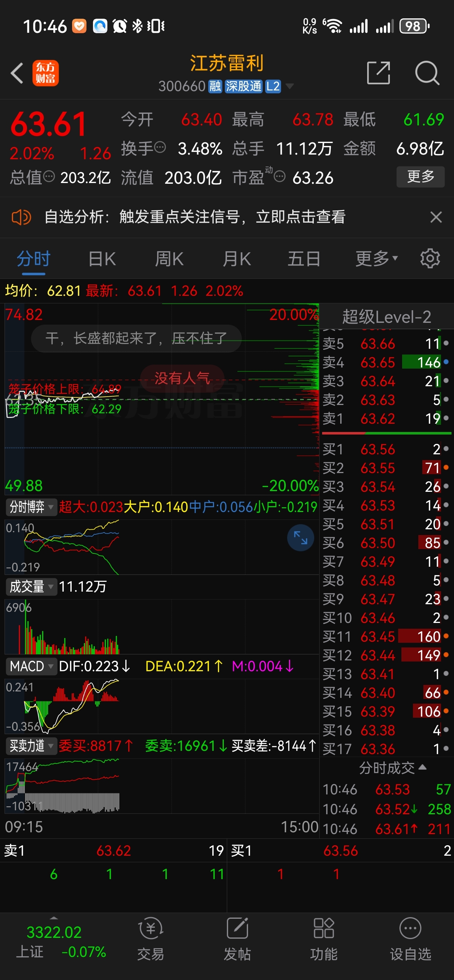The width and height of the screenshot is (454, 980).
Task: Open the MACD indicator dropdown
Action: pyautogui.click(x=31, y=666)
